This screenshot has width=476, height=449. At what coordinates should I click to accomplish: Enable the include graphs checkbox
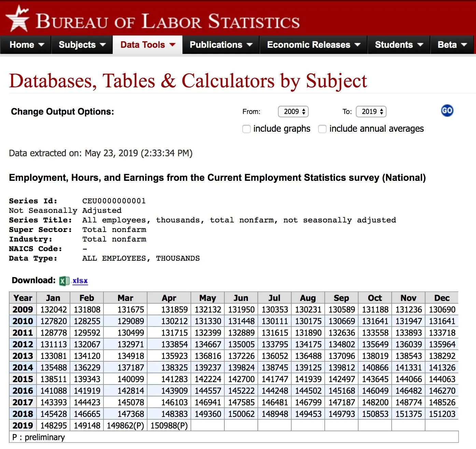246,129
